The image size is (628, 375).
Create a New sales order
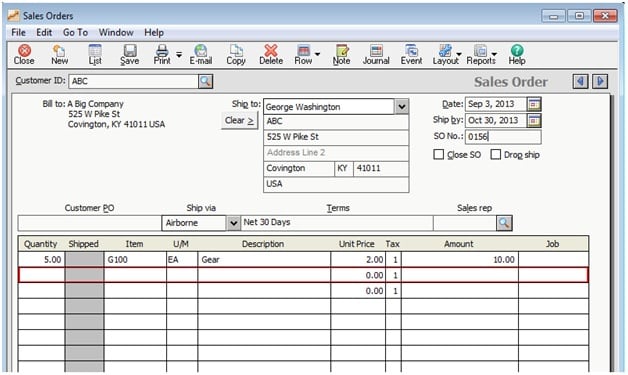coord(59,54)
